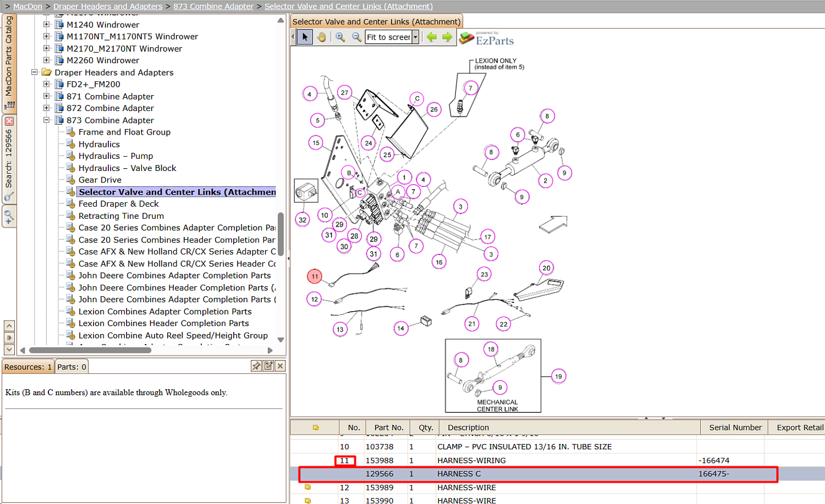Zoom in on the parts diagram
The width and height of the screenshot is (825, 504).
pos(340,37)
